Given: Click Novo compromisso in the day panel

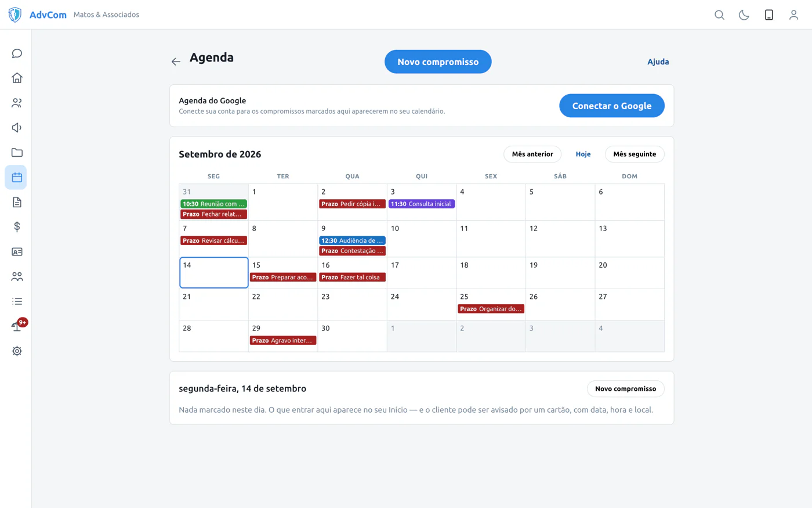Looking at the screenshot, I should pyautogui.click(x=625, y=388).
